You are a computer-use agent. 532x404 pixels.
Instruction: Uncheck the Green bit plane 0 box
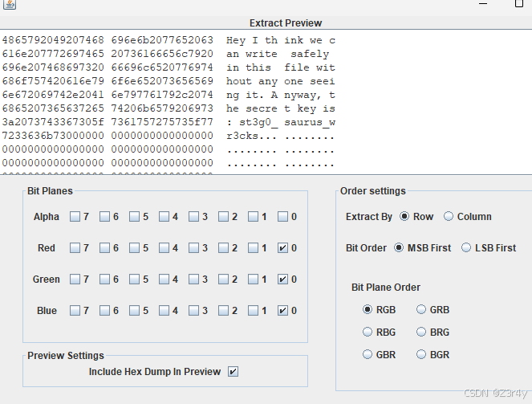click(282, 279)
